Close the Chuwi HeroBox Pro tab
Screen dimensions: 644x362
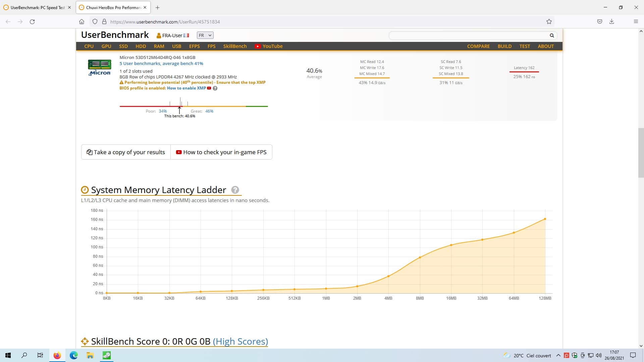145,7
